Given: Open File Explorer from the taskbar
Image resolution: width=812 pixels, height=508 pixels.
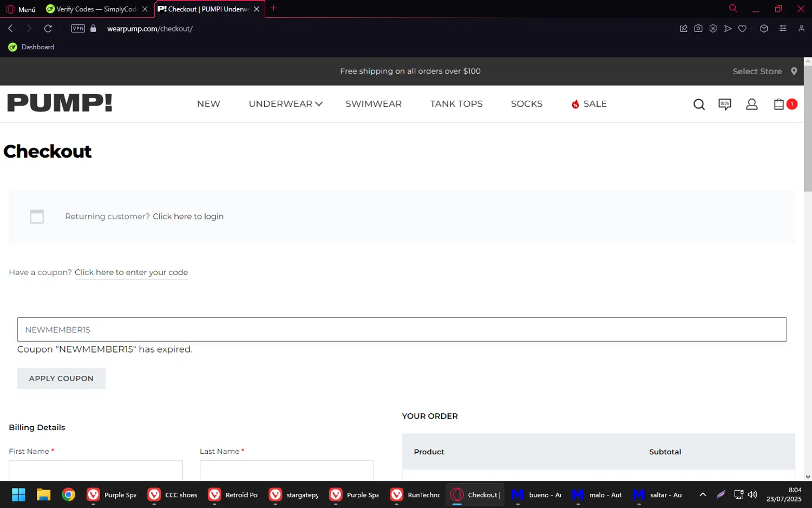Looking at the screenshot, I should (43, 494).
